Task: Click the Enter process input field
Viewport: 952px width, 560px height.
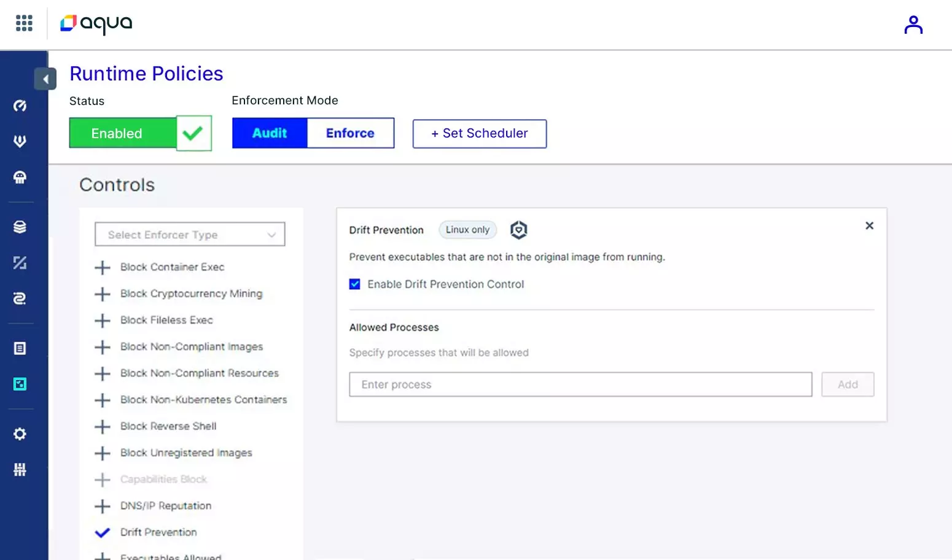Action: tap(580, 384)
